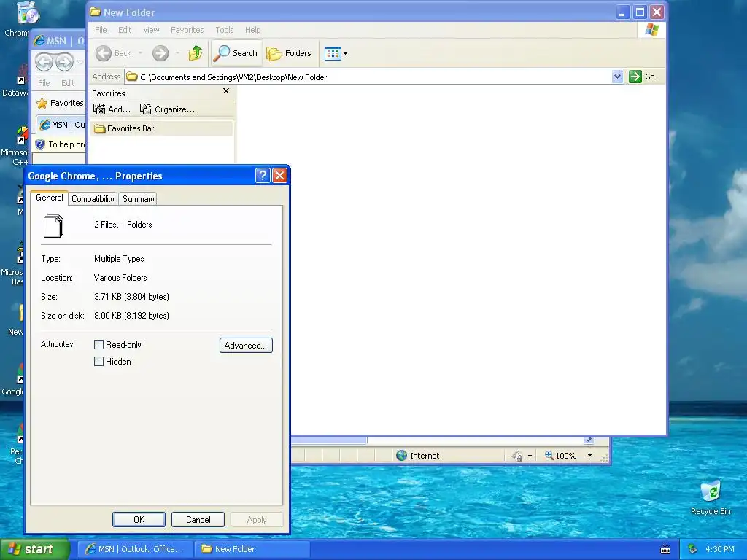Select the MSN | Outlook browser tab
The width and height of the screenshot is (747, 560).
pos(62,125)
